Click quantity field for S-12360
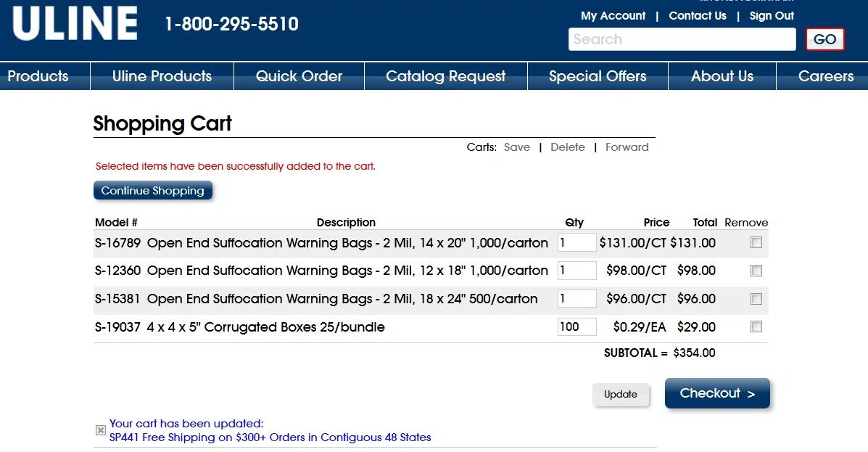This screenshot has width=868, height=452. coord(576,271)
